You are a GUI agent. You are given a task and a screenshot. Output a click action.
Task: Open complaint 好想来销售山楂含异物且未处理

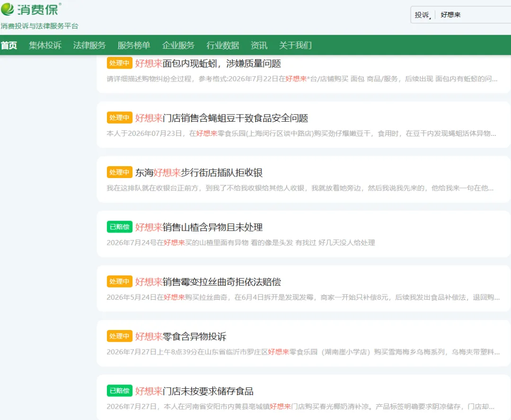[x=199, y=227]
